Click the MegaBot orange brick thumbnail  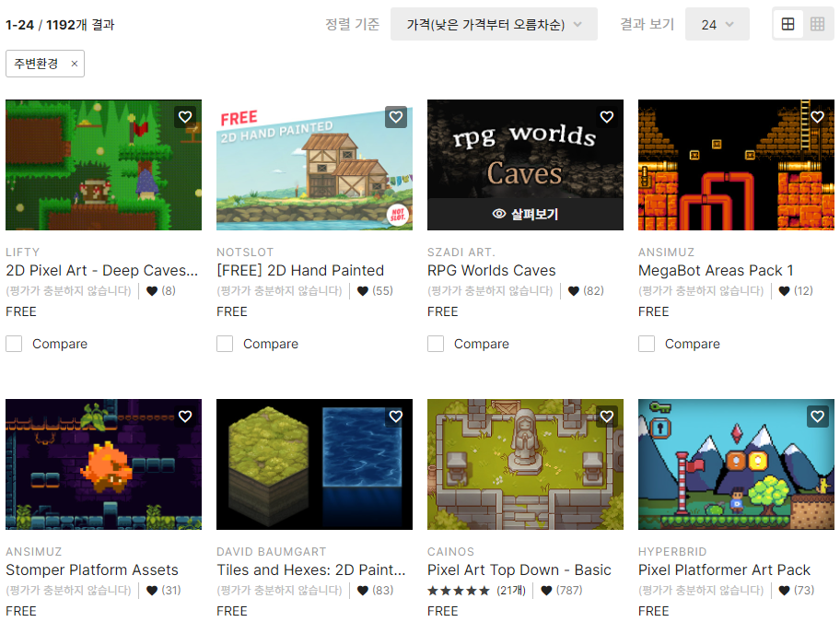pos(736,165)
